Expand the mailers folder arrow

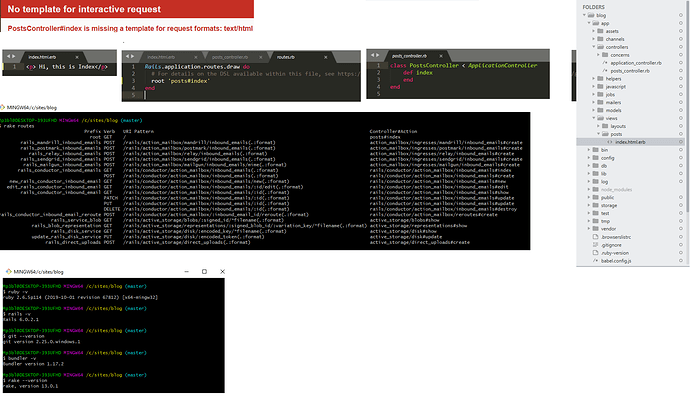point(594,102)
